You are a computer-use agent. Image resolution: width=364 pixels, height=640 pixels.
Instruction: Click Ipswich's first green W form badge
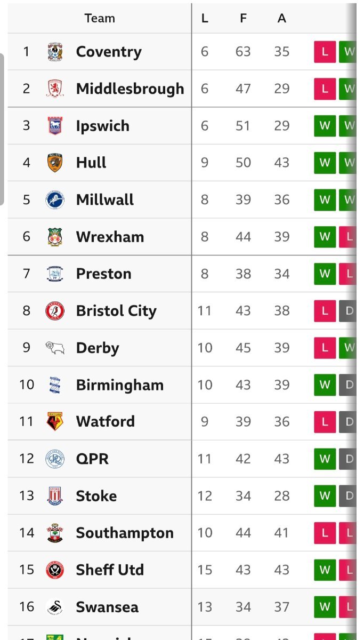[325, 126]
